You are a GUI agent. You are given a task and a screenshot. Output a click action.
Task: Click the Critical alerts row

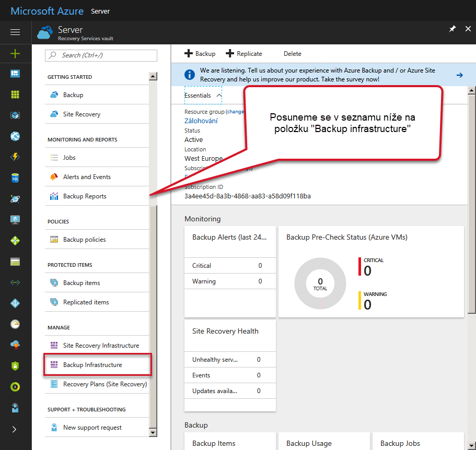coord(230,266)
